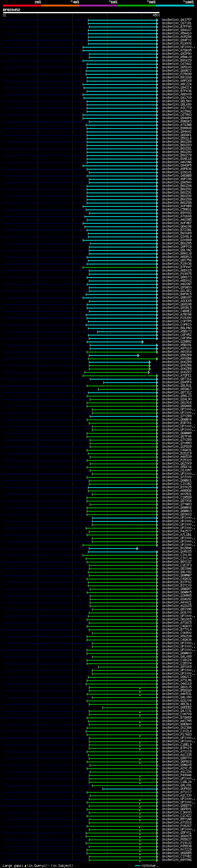This screenshot has width=197, height=868.
Task: Click the short cyan bar for UniRef100_Q2RBM2
Action: [x=115, y=342]
